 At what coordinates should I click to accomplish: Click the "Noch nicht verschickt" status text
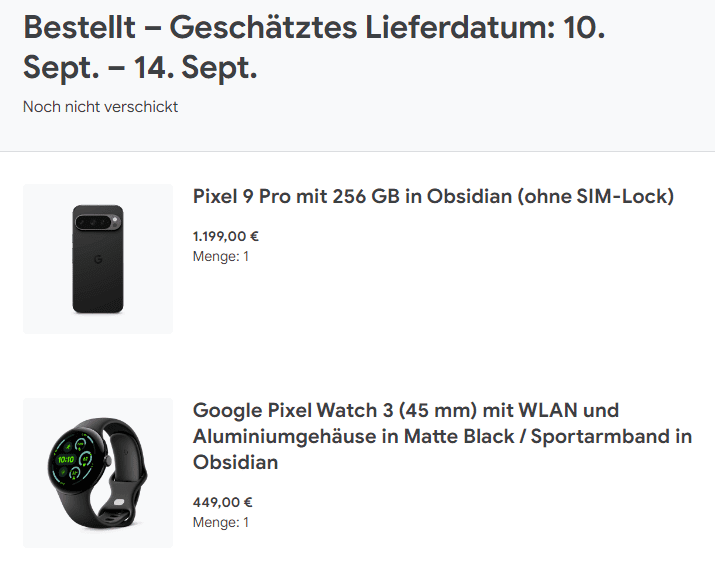coord(100,106)
